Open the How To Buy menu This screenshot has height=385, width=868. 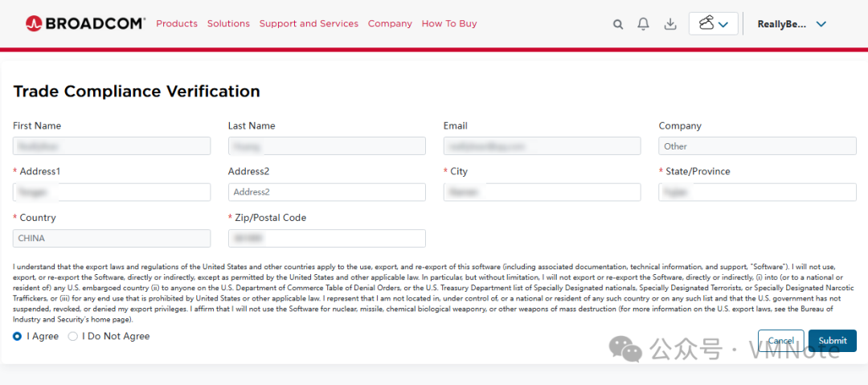click(449, 23)
